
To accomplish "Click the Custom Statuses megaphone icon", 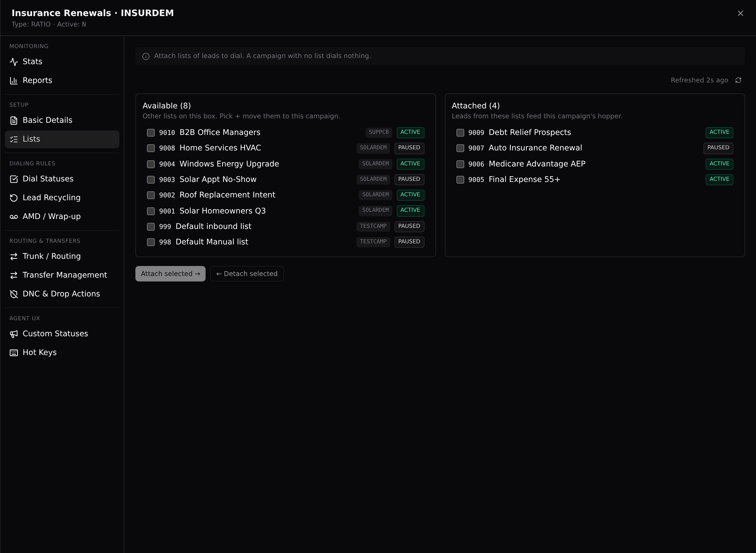I will pos(14,334).
